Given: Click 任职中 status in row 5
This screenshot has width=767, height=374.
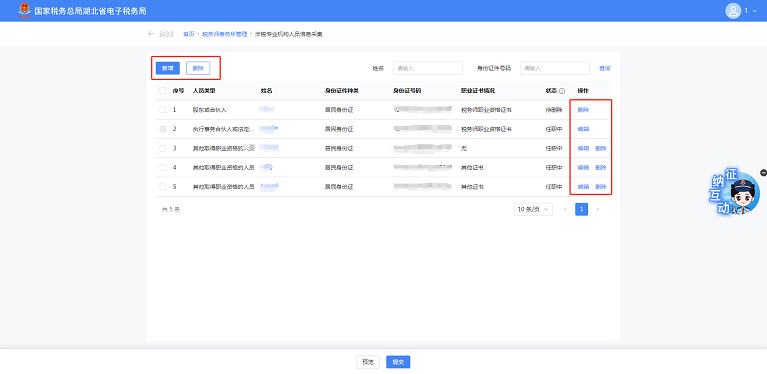Looking at the screenshot, I should (x=554, y=187).
